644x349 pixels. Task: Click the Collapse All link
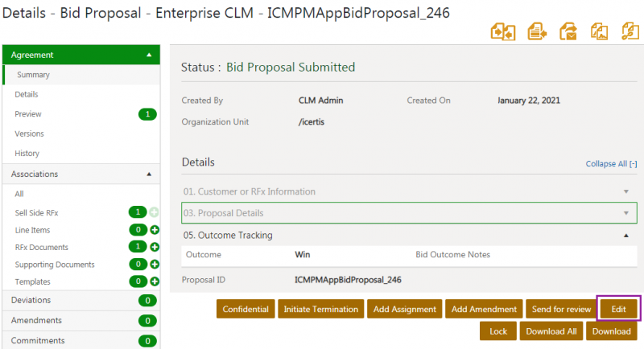(x=611, y=164)
